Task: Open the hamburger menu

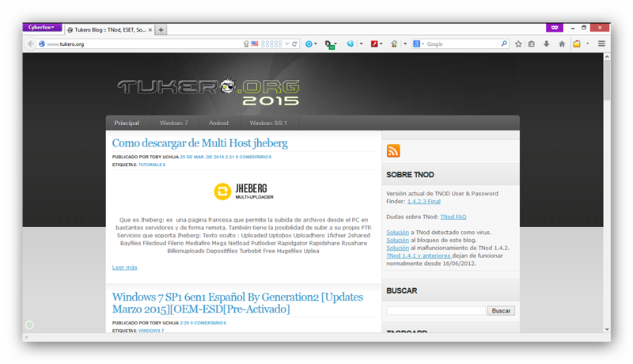Action: 601,44
